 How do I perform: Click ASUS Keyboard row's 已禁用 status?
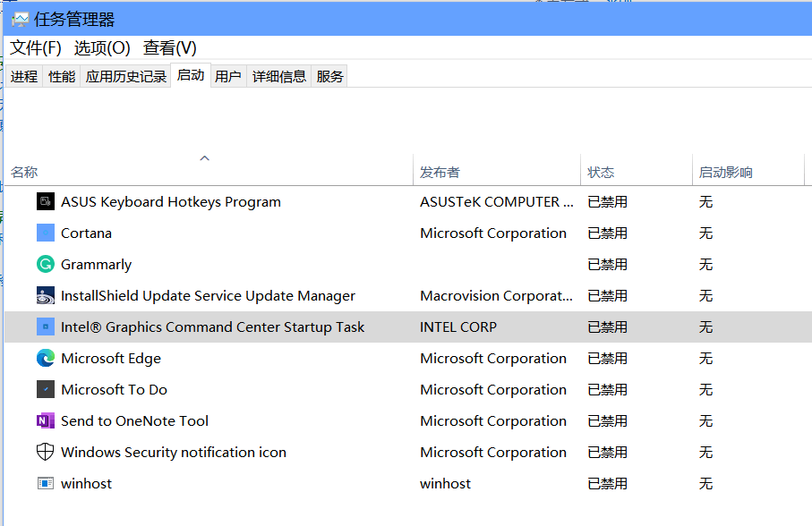pyautogui.click(x=608, y=201)
